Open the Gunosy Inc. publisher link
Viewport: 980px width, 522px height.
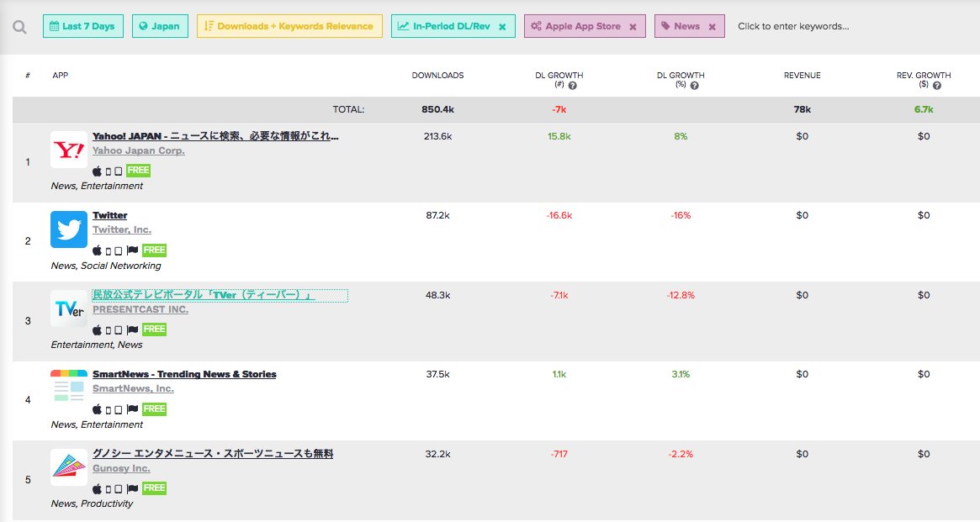[x=121, y=468]
